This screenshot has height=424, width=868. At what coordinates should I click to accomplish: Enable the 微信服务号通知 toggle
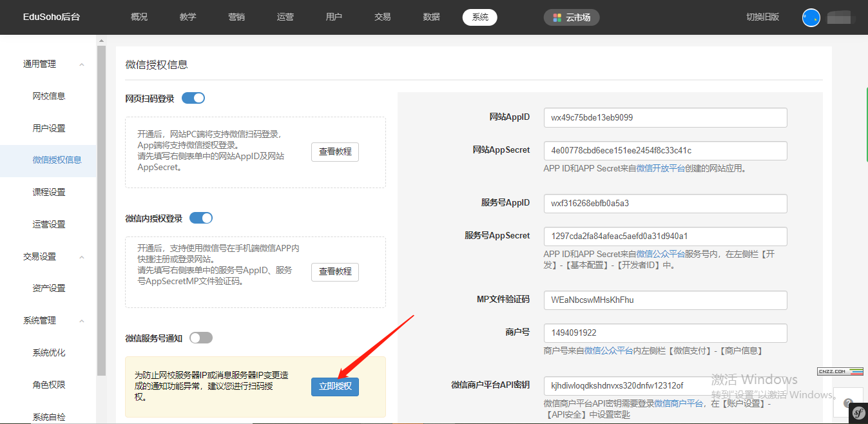pyautogui.click(x=201, y=338)
